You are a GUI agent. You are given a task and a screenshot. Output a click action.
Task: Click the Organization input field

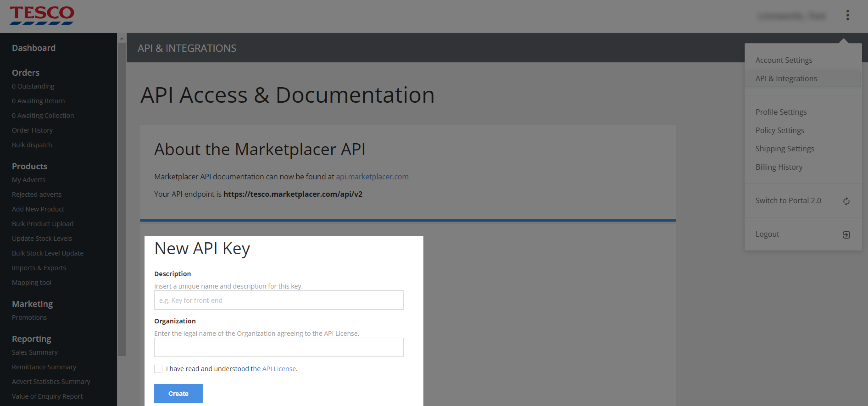tap(279, 347)
